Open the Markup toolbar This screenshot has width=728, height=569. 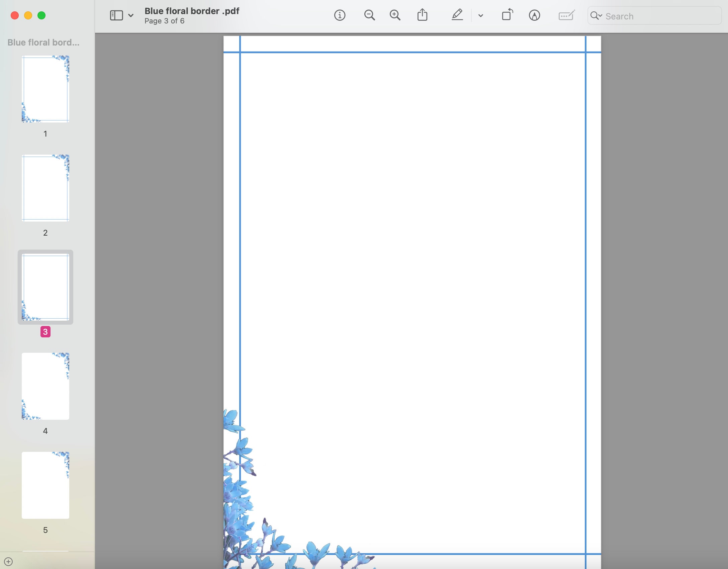[534, 15]
